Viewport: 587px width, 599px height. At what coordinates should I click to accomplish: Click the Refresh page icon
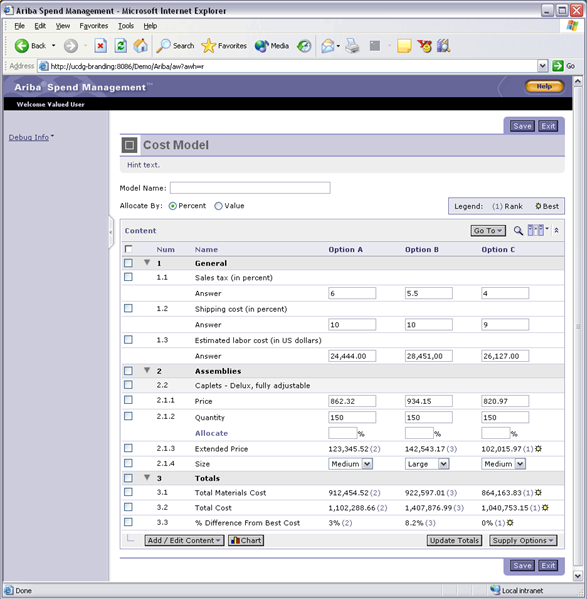point(121,46)
